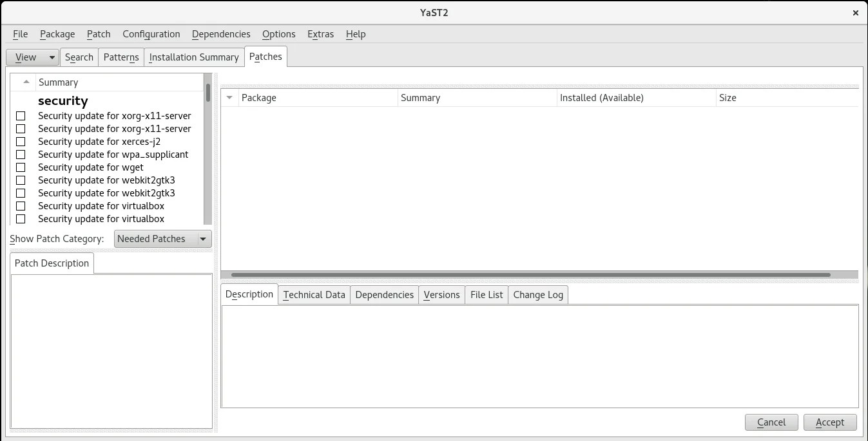The height and width of the screenshot is (441, 868).
Task: Switch to the Patterns tab
Action: pyautogui.click(x=121, y=57)
